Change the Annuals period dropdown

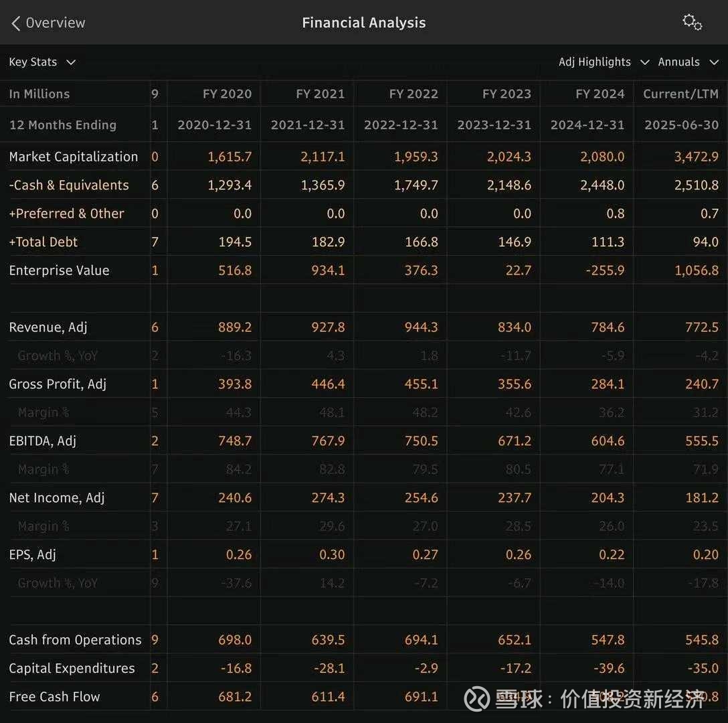point(688,62)
